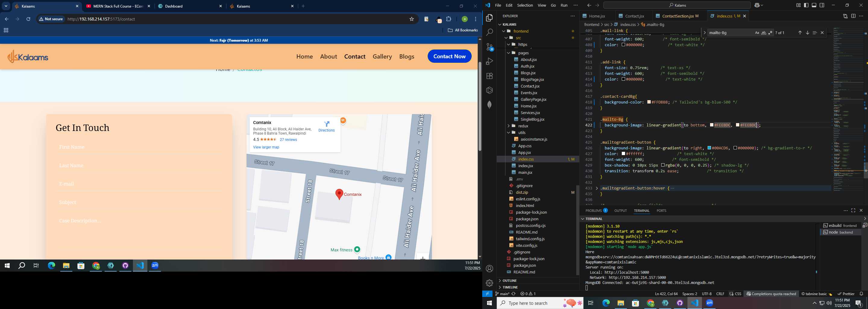
Task: Expand the redux folder
Action: tap(509, 126)
